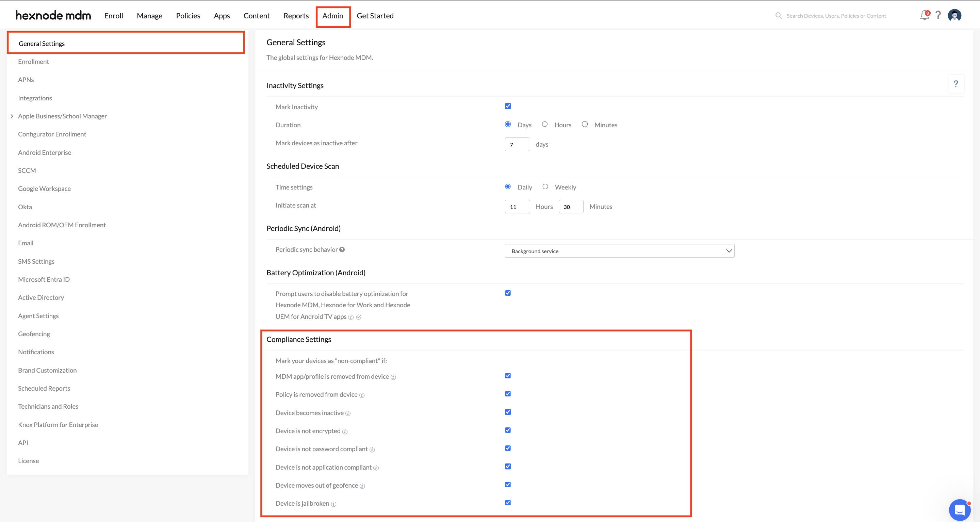Uncheck Device is not password compliant checkbox
The width and height of the screenshot is (980, 522).
point(507,448)
